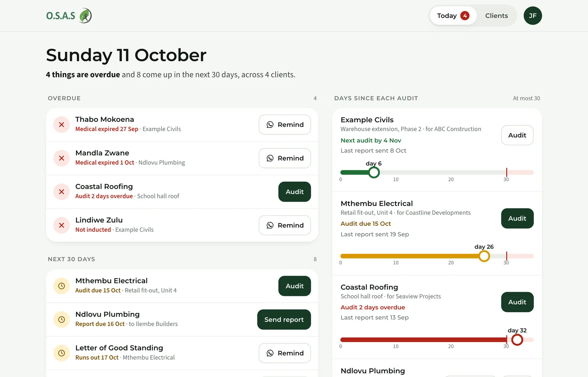Viewport: 588px width, 377px height.
Task: Click the O.S.A.S logo
Action: coord(69,16)
